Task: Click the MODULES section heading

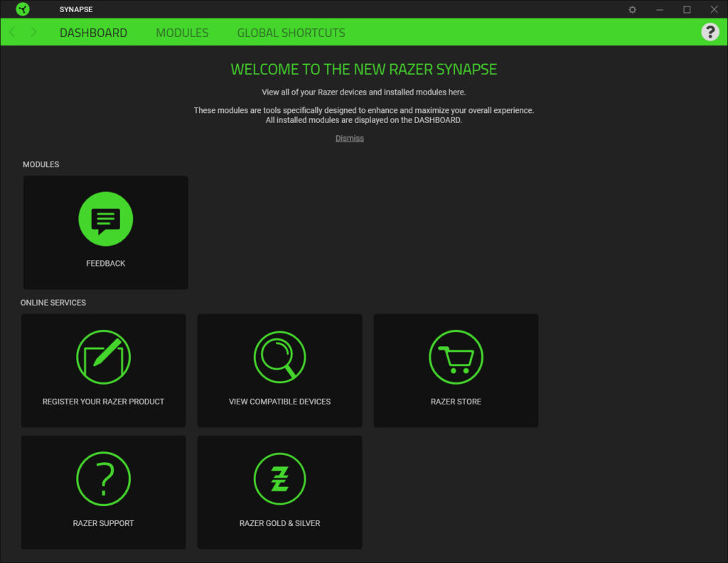Action: click(41, 164)
